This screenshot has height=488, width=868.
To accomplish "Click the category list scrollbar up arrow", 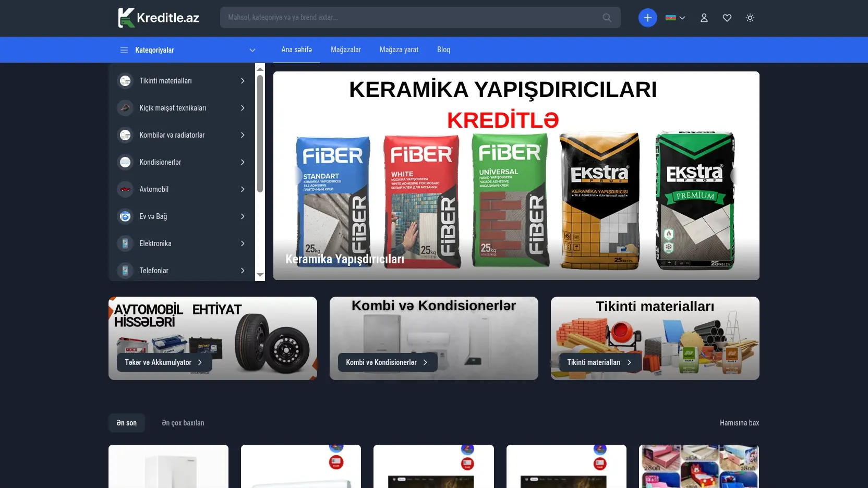I will tap(260, 69).
